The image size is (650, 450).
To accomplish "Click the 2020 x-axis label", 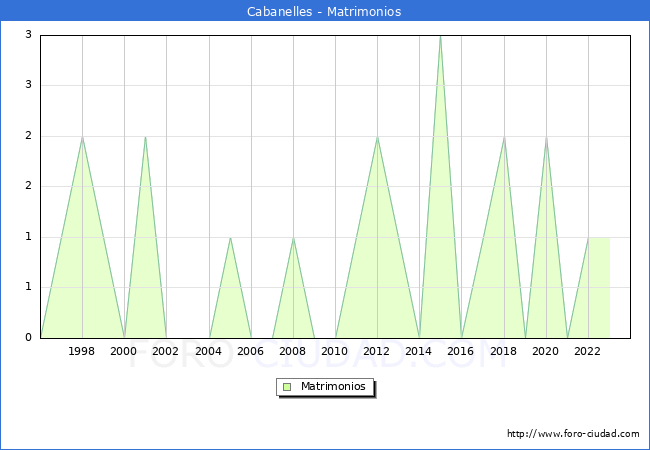I will [x=545, y=351].
